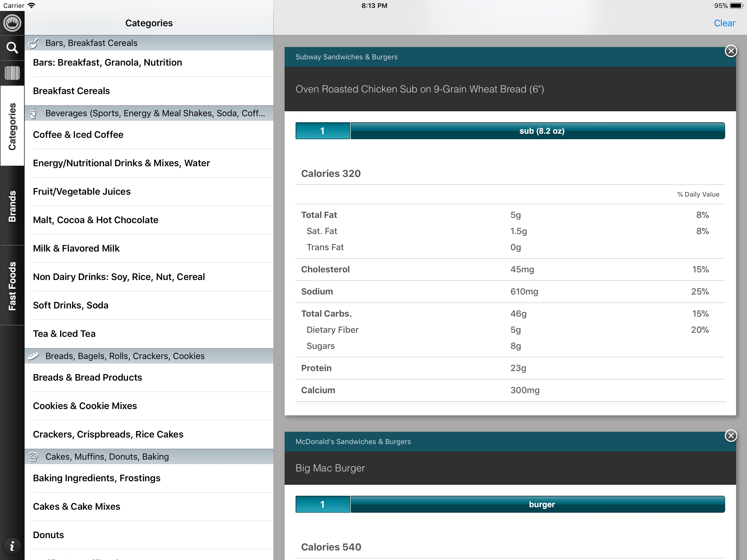The height and width of the screenshot is (560, 747).
Task: Tap the Cholesterol row label
Action: [325, 270]
